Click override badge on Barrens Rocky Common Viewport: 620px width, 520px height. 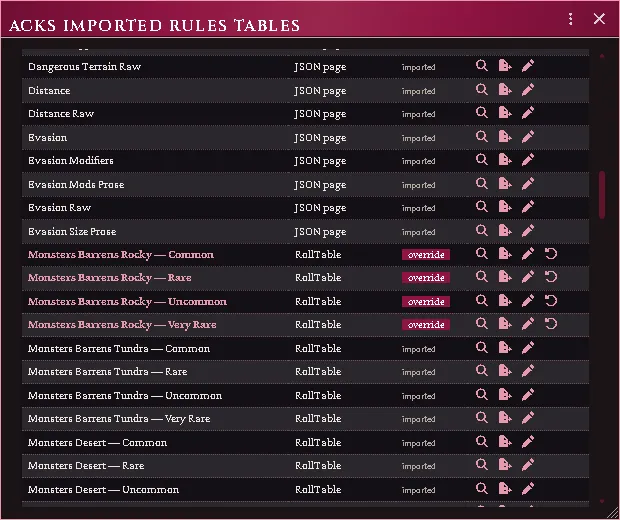tap(426, 255)
